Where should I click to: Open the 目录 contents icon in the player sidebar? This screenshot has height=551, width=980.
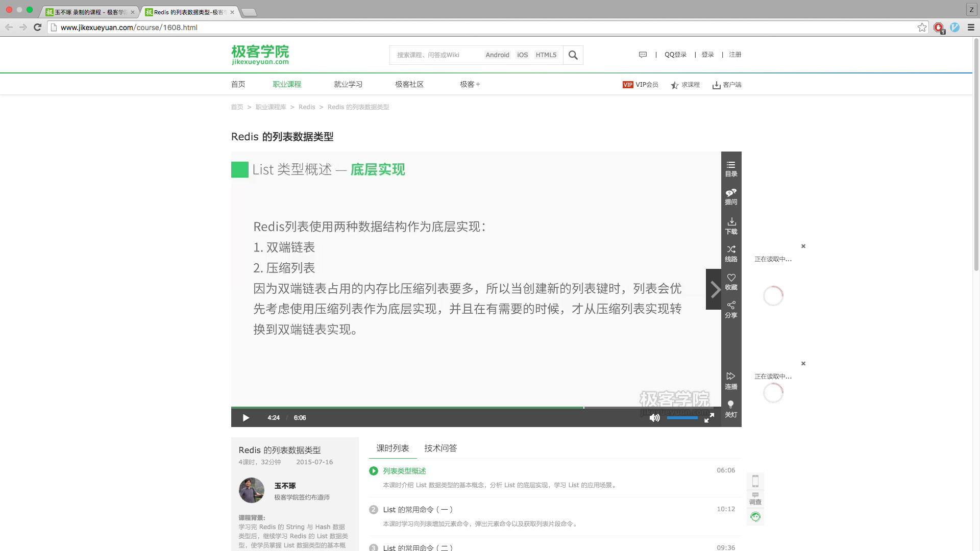click(x=731, y=168)
